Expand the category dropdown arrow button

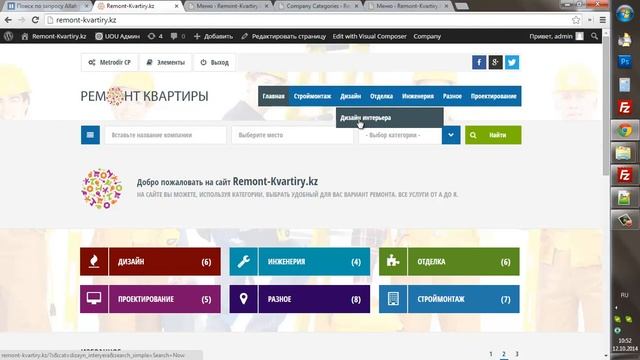point(451,135)
